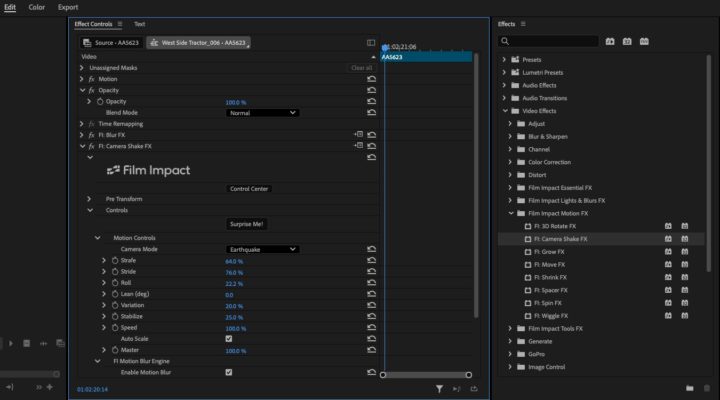This screenshot has height=400, width=720.
Task: Toggle the Auto Scale checkbox
Action: pyautogui.click(x=229, y=338)
